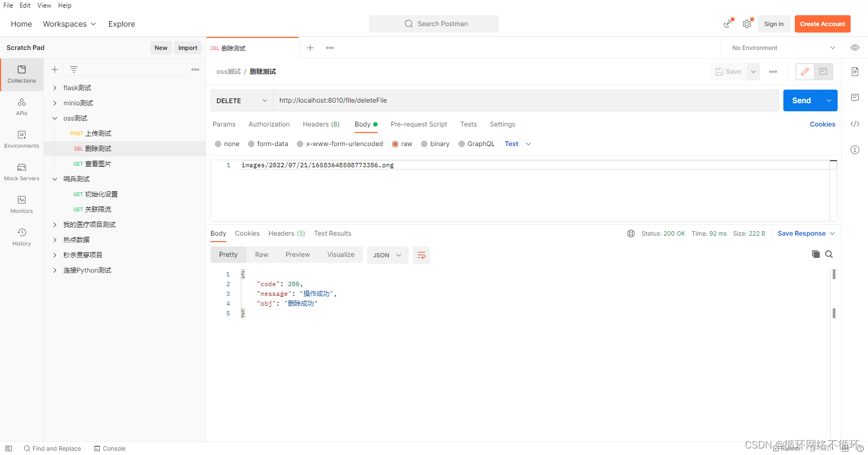Open the environment quick look eye icon
The height and width of the screenshot is (455, 868).
[855, 48]
